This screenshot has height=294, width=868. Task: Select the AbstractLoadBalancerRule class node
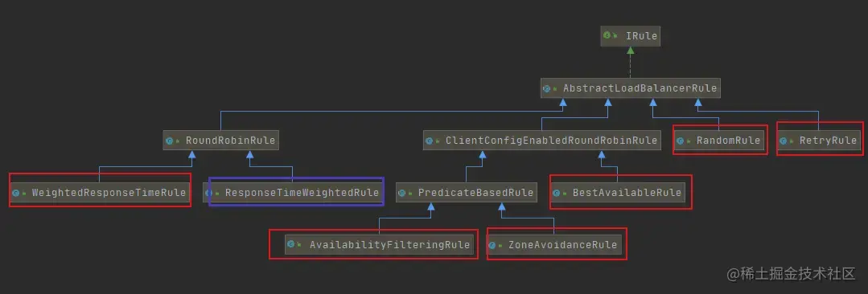pyautogui.click(x=631, y=88)
